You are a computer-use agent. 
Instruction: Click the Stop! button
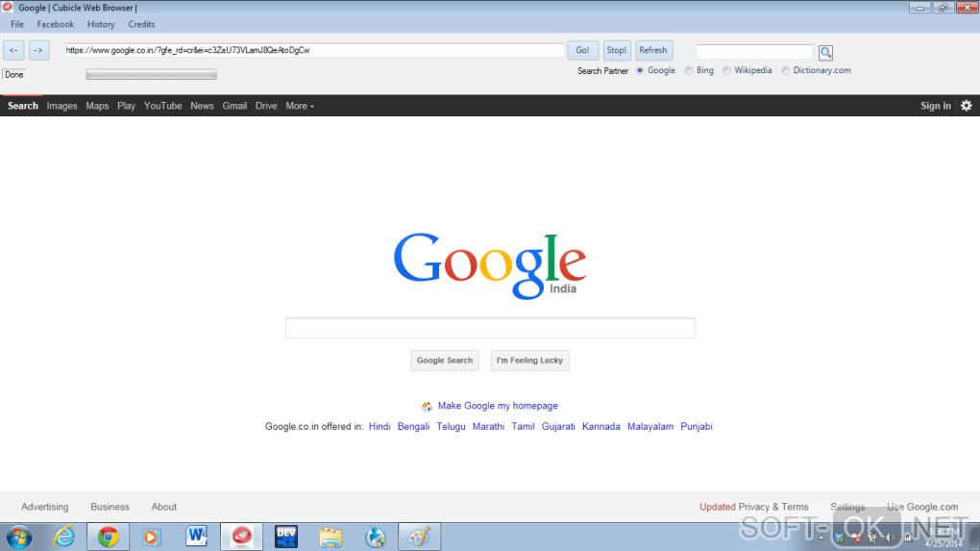coord(616,50)
